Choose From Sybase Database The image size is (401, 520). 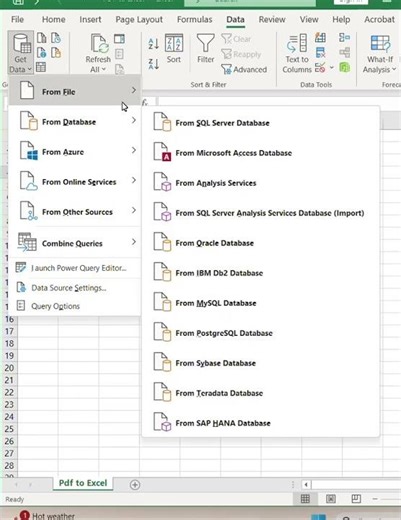261,363
